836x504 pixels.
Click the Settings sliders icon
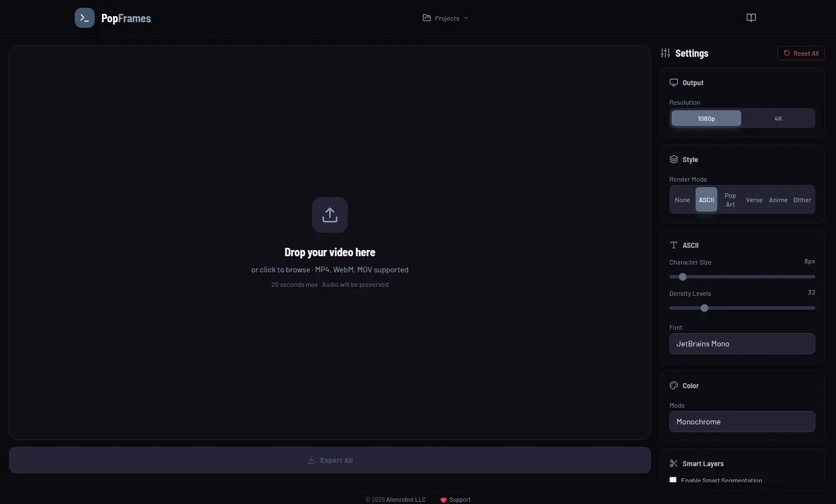(x=665, y=53)
